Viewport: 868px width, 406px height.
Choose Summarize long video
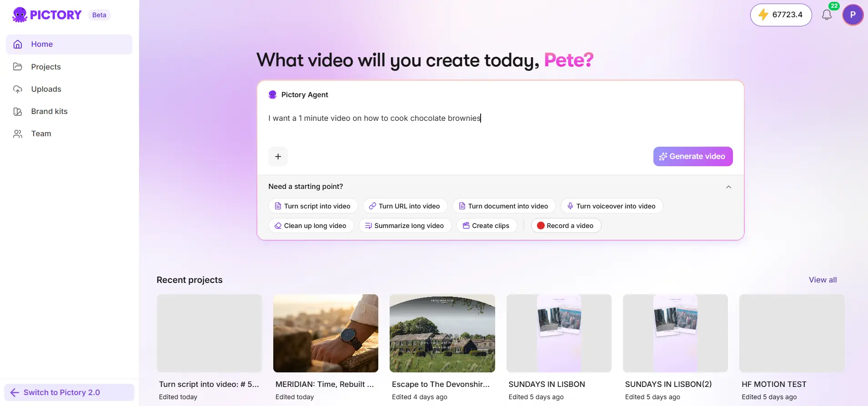pos(405,226)
